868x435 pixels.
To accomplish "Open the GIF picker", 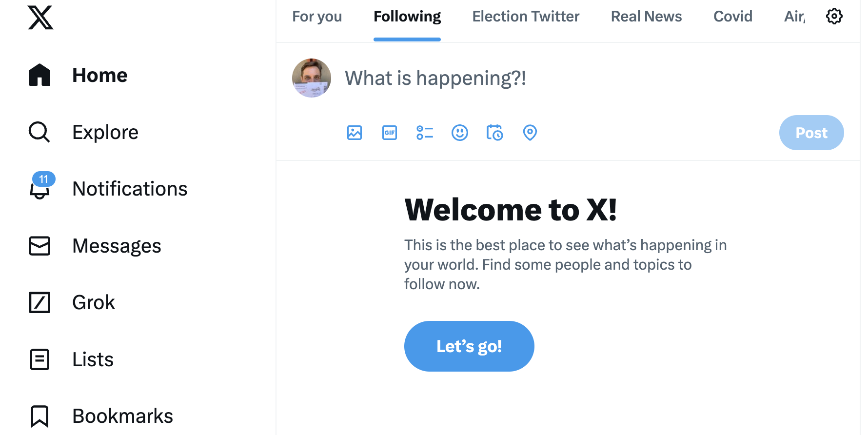I will click(x=390, y=133).
